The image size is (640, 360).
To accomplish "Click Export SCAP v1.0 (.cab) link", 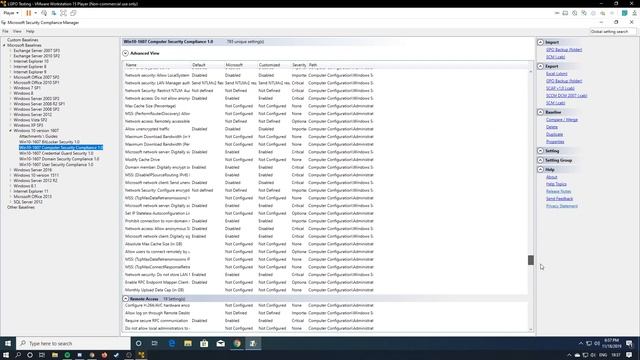I will [x=560, y=88].
